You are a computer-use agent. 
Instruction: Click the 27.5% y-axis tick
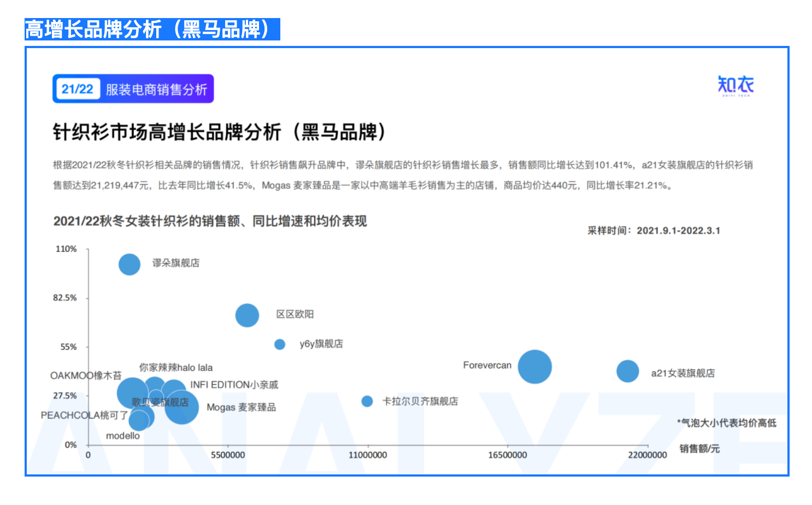[x=64, y=396]
